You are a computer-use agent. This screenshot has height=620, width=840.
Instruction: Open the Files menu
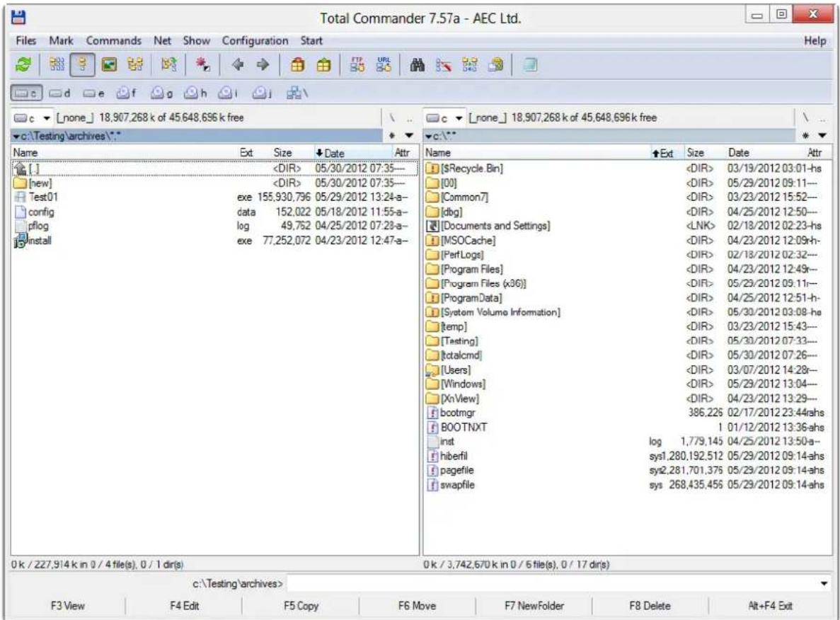pyautogui.click(x=25, y=41)
